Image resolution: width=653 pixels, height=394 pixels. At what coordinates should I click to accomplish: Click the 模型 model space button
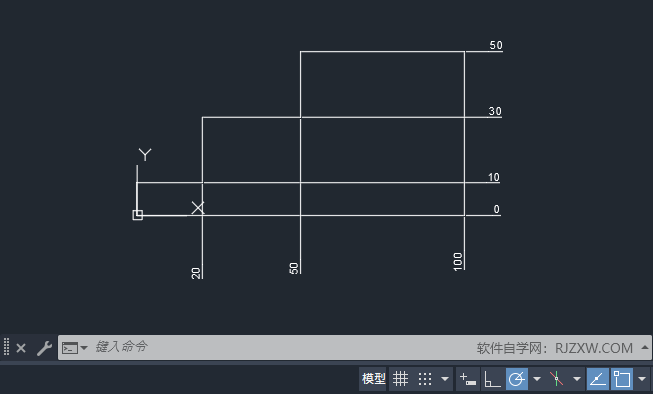click(x=373, y=379)
